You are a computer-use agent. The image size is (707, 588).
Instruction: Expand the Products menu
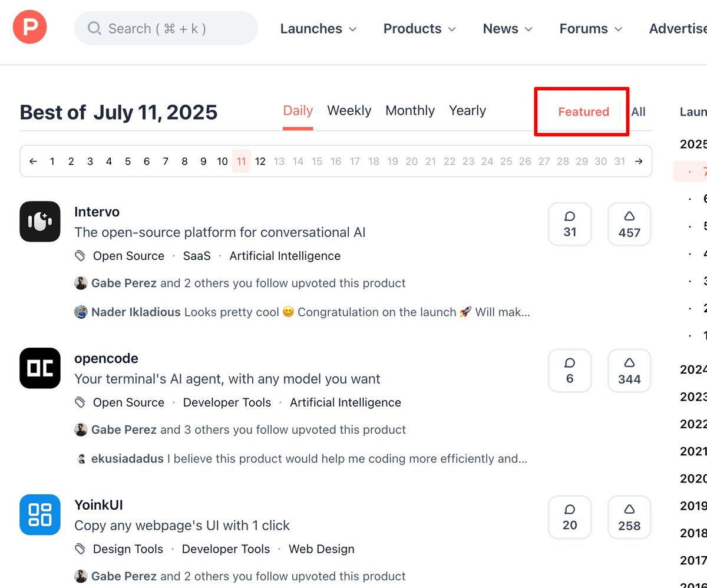419,29
